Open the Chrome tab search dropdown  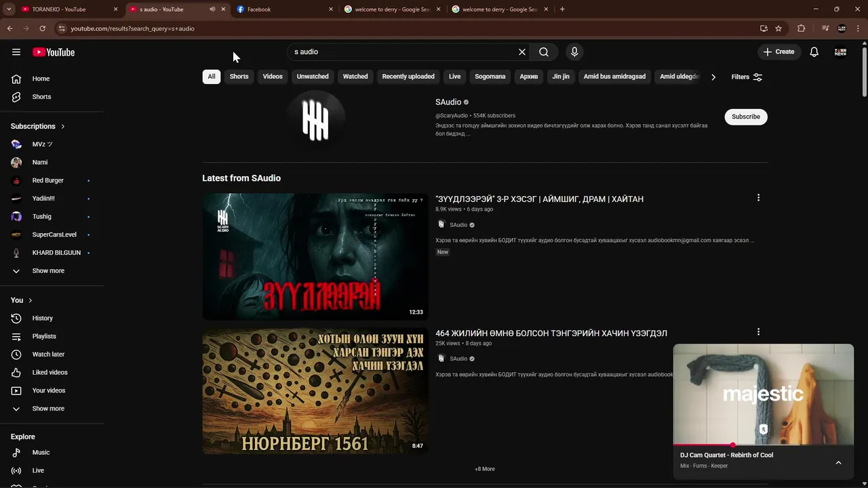(9, 9)
